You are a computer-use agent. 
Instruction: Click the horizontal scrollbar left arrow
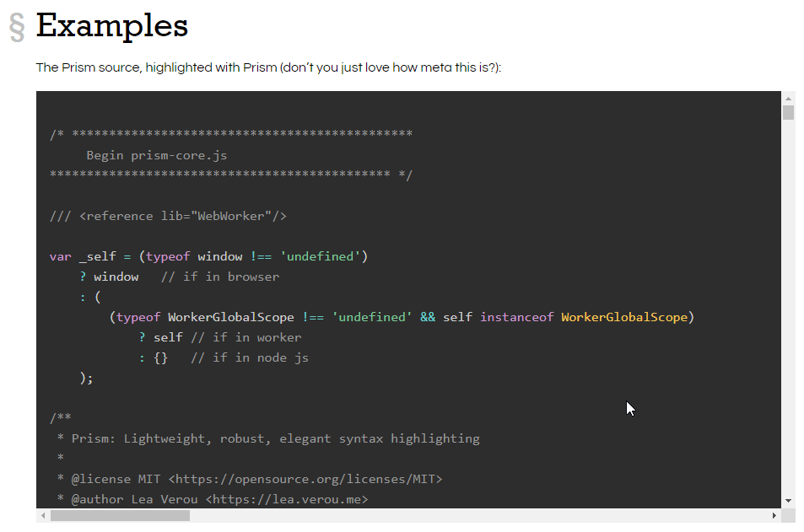(43, 515)
